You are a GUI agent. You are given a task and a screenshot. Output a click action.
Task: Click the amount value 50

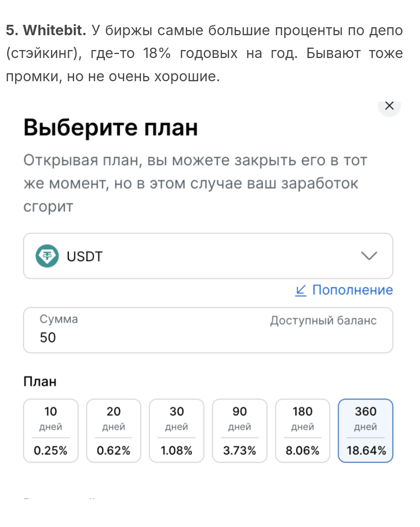click(48, 337)
